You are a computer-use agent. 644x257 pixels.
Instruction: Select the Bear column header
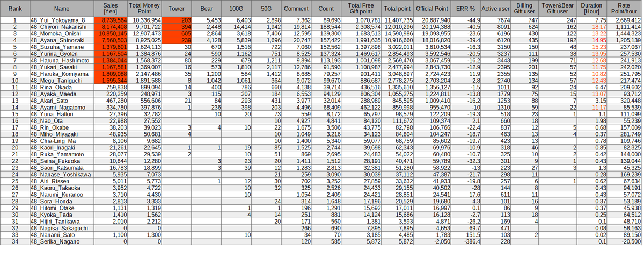point(207,9)
